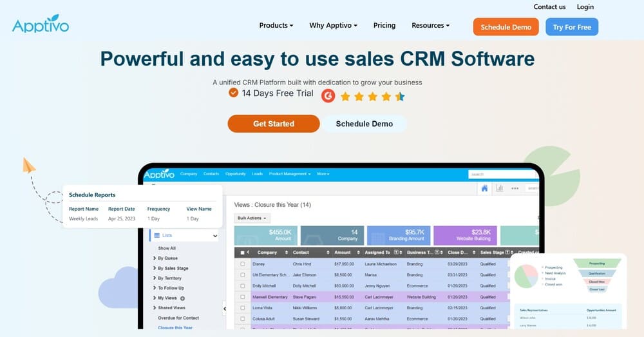Expand the To Follow Up tree item
Screen dimensions: 644x337
point(155,287)
